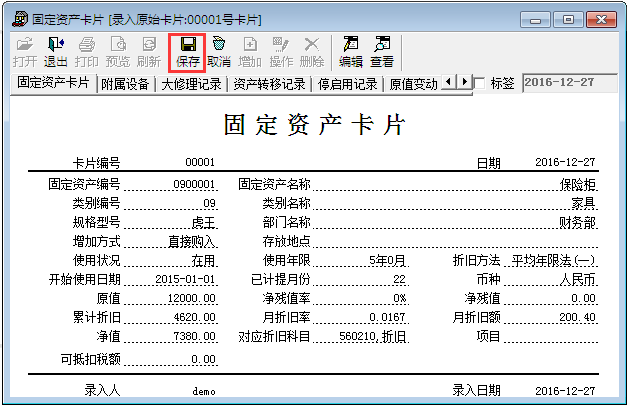The image size is (630, 406).
Task: Select the 资产转移记录 tab
Action: [x=270, y=84]
